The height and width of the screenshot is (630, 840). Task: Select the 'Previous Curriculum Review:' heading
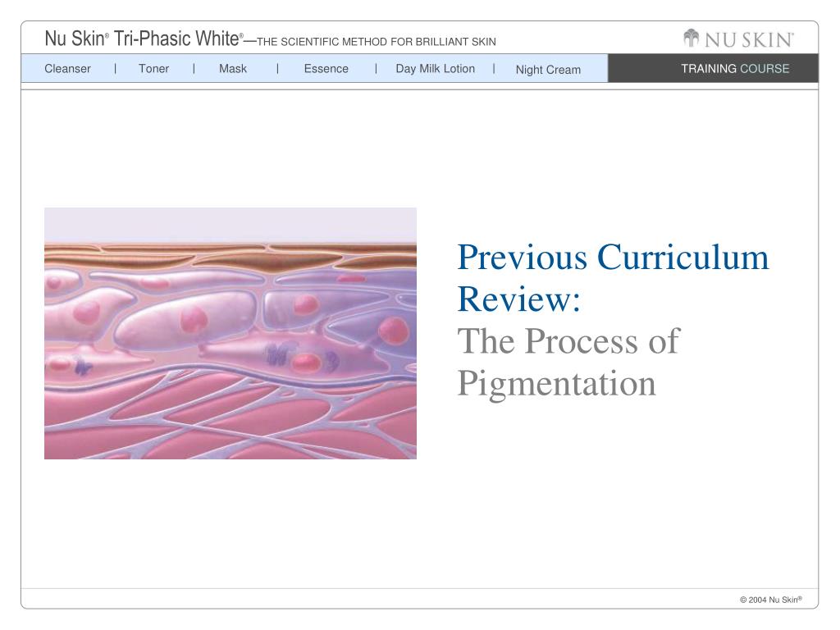coord(613,277)
